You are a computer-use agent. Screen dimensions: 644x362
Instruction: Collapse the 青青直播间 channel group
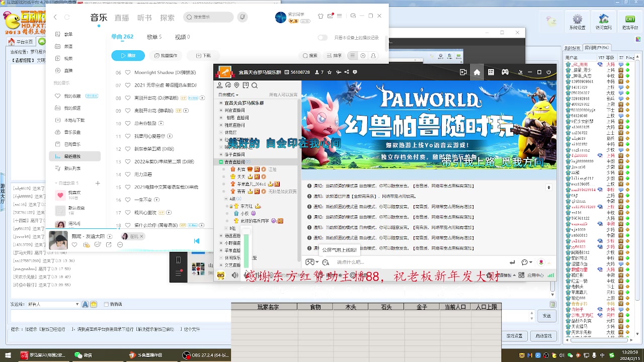pyautogui.click(x=220, y=162)
